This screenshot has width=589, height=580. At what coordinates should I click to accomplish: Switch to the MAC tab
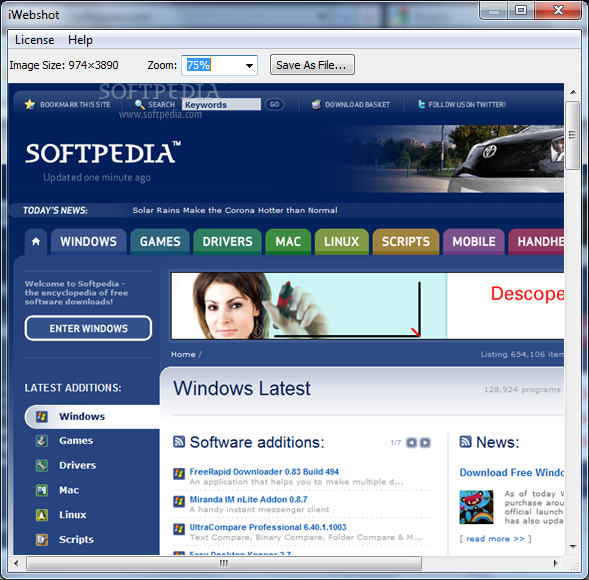pyautogui.click(x=288, y=242)
